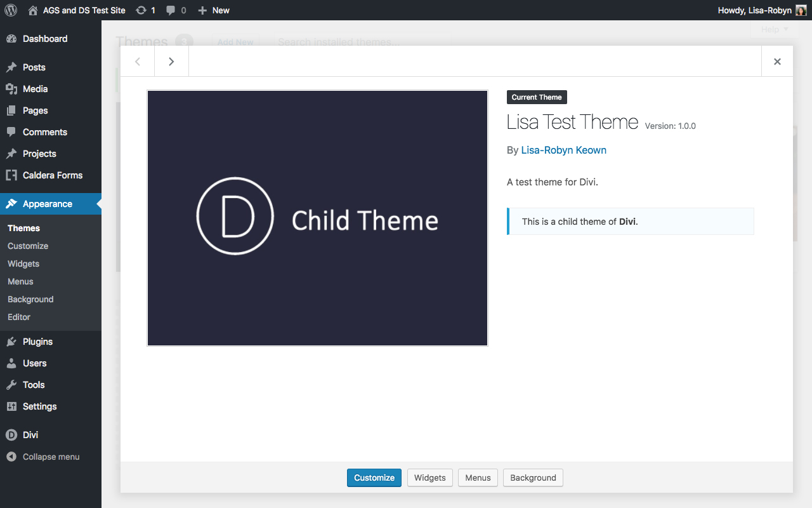This screenshot has height=508, width=812.
Task: Click the Posts pushpin icon
Action: point(11,67)
